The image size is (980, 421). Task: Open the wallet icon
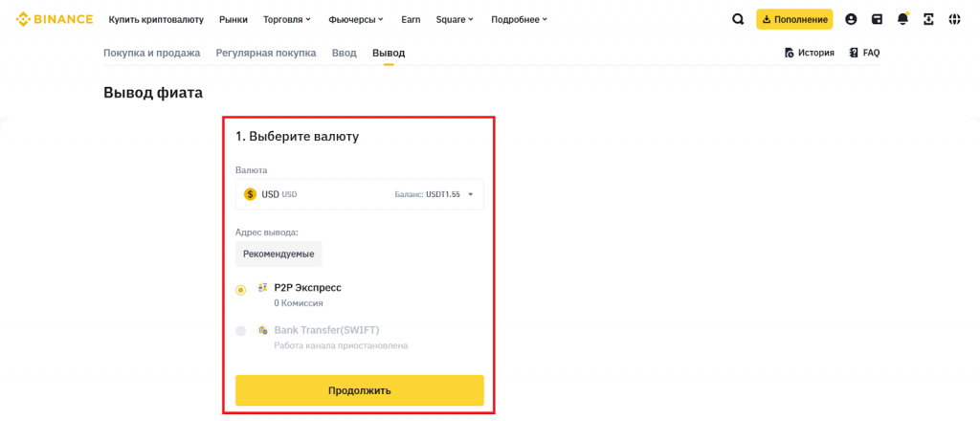[877, 19]
